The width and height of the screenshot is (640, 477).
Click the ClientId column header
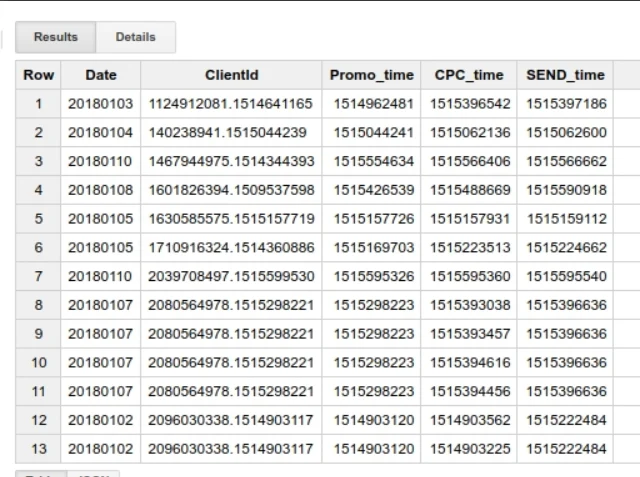click(x=231, y=75)
